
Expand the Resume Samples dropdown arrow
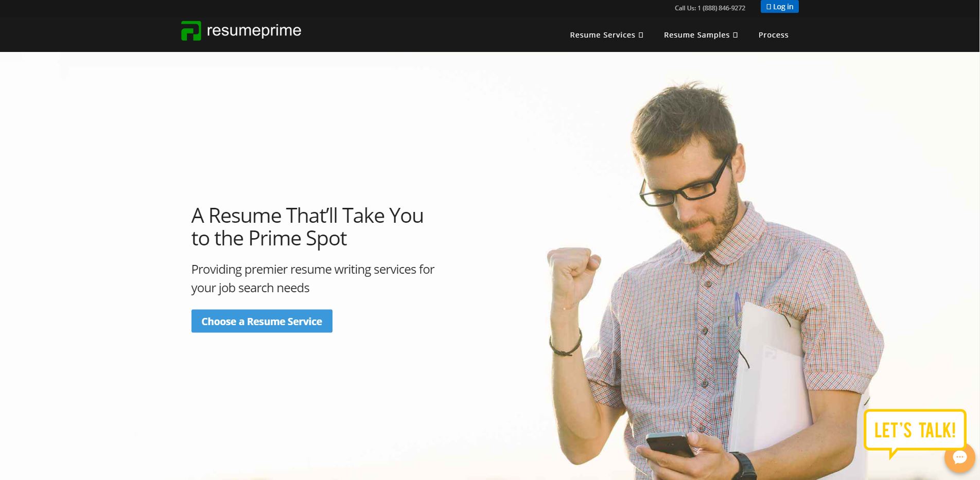click(x=736, y=35)
